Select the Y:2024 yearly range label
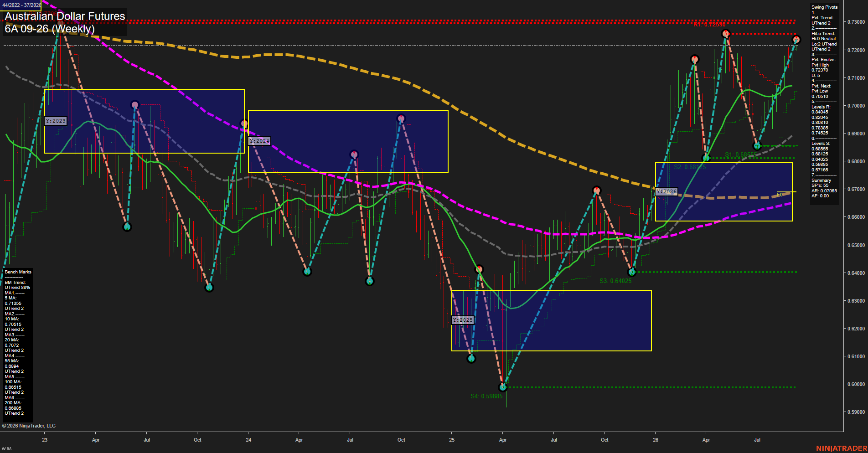This screenshot has width=868, height=453. point(260,141)
